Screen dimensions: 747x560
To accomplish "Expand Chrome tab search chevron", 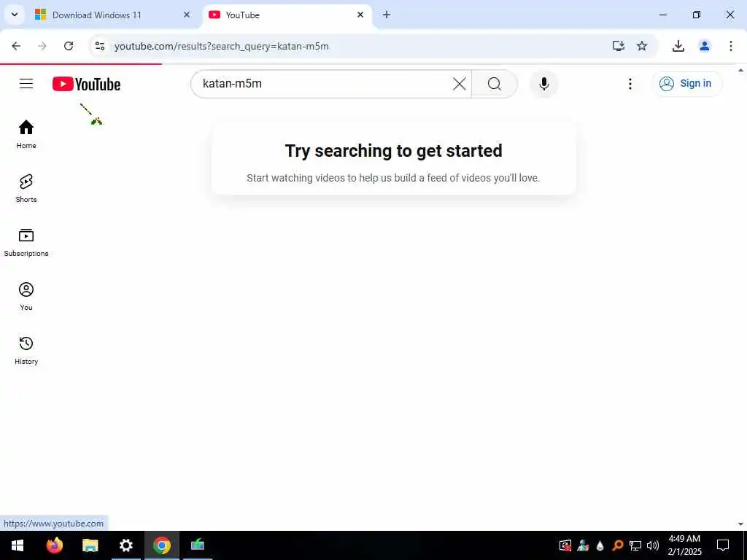I will [15, 15].
